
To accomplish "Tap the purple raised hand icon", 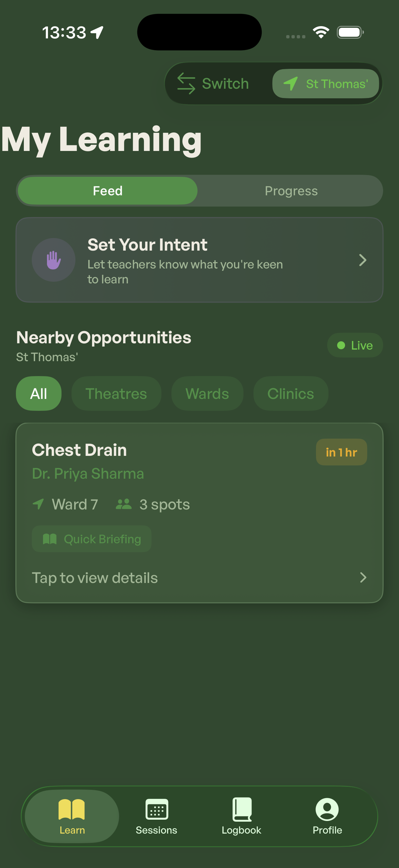I will tap(54, 260).
